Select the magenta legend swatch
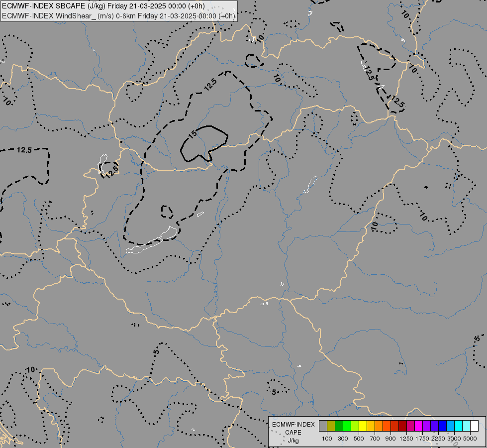This screenshot has height=448, width=487. [x=418, y=426]
